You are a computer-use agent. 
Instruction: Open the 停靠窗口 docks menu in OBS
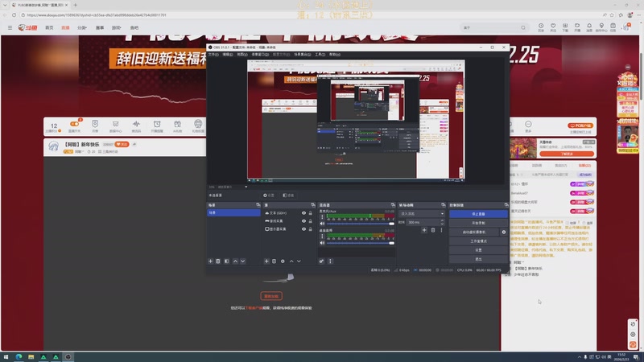(x=260, y=54)
